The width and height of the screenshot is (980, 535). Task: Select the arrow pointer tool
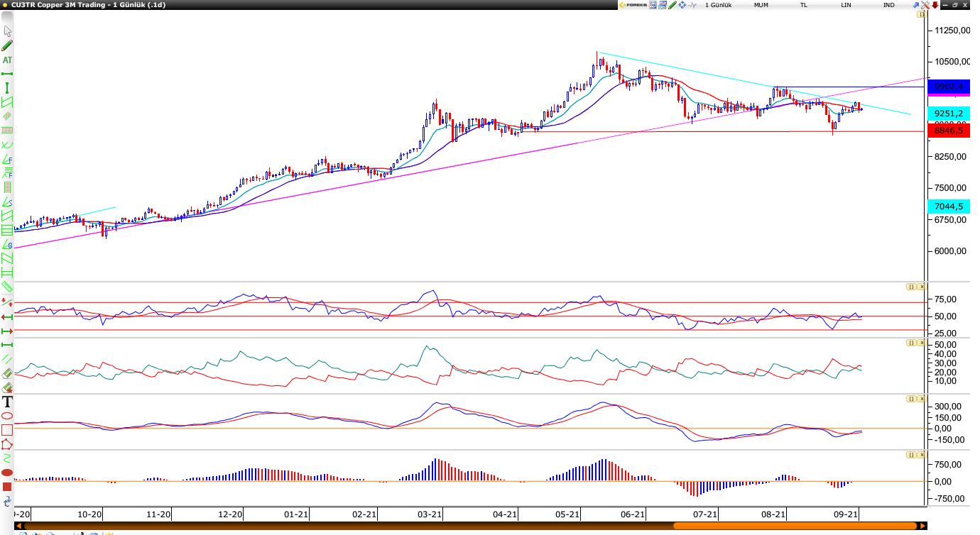(8, 31)
